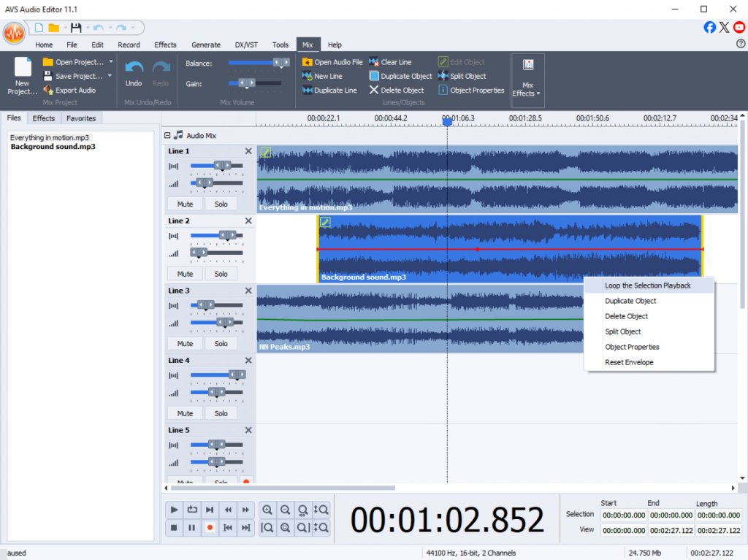Expand the Save Project dropdown arrow
The width and height of the screenshot is (748, 560).
(x=110, y=76)
